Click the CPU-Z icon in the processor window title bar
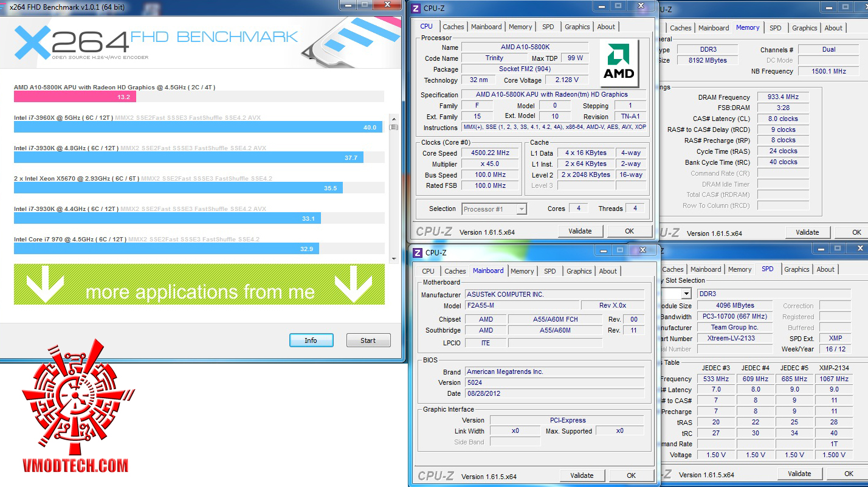The width and height of the screenshot is (868, 487). pyautogui.click(x=416, y=9)
